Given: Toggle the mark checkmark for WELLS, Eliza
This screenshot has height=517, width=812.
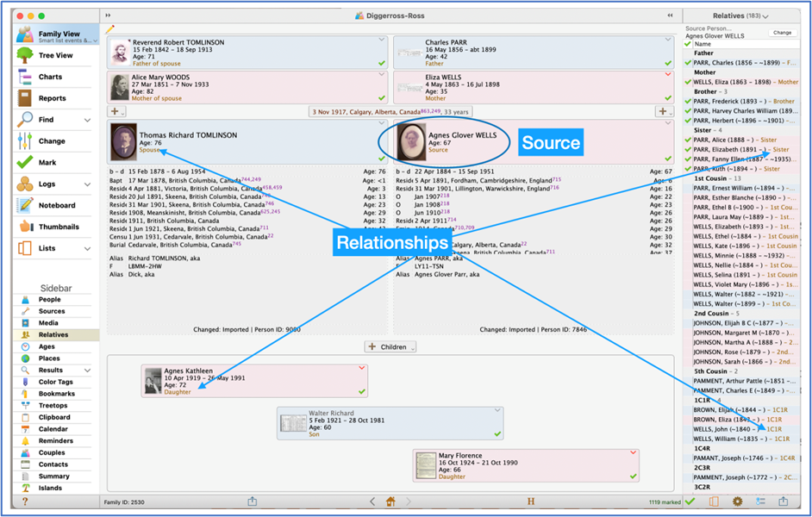Looking at the screenshot, I should point(688,82).
